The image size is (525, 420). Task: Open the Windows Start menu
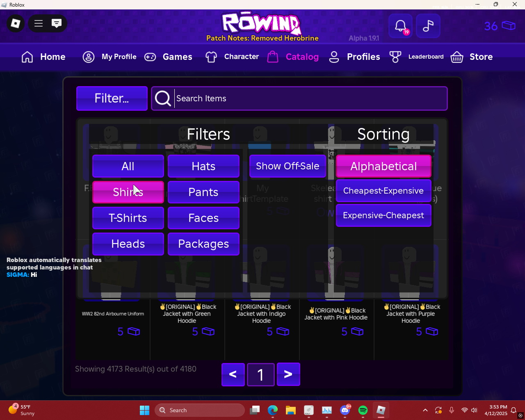coord(144,410)
